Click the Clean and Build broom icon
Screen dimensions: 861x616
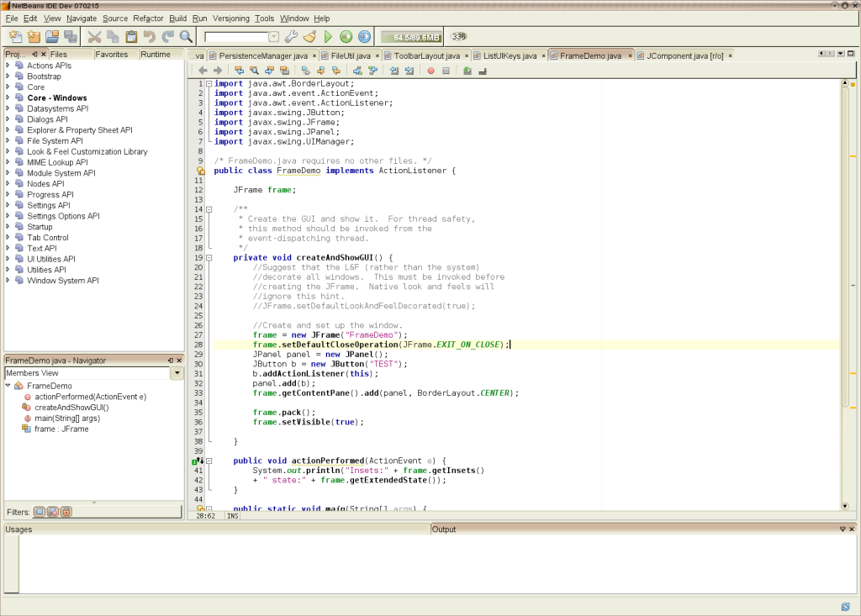point(309,37)
